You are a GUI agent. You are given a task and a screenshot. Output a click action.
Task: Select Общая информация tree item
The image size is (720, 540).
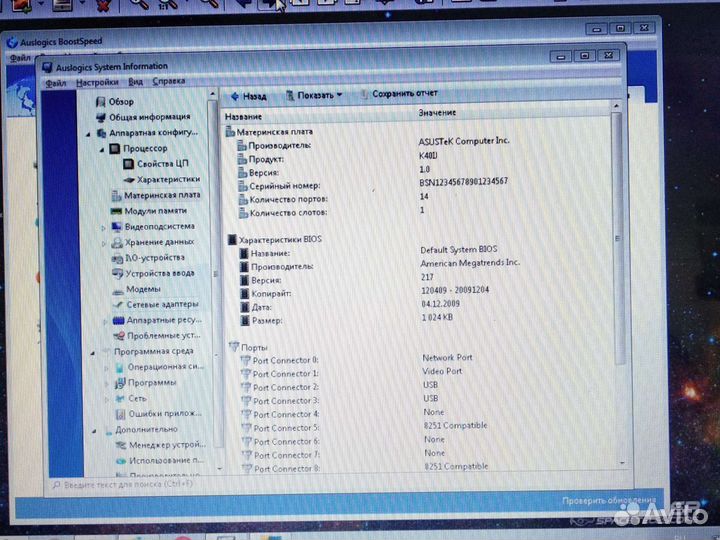click(150, 117)
